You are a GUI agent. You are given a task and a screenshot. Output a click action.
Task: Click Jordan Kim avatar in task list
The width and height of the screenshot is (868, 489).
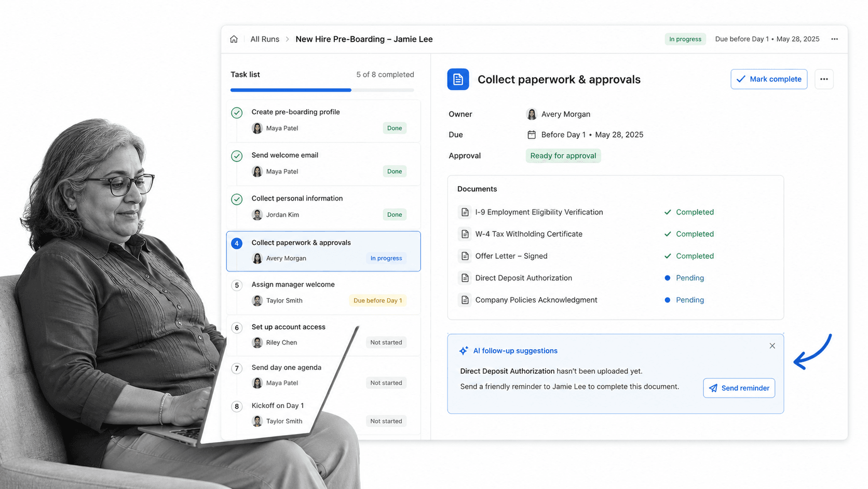click(257, 215)
